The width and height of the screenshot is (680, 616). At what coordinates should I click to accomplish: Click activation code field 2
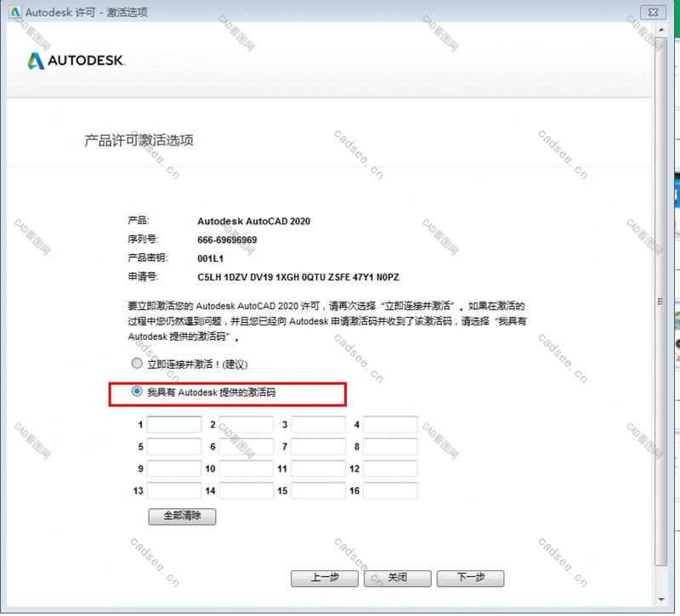tap(246, 424)
